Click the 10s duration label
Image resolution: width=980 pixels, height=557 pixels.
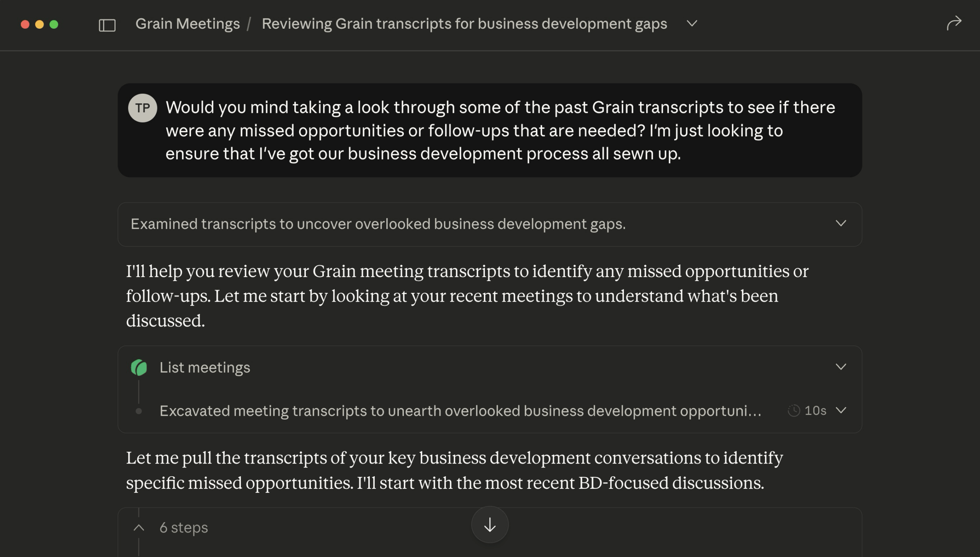click(815, 411)
